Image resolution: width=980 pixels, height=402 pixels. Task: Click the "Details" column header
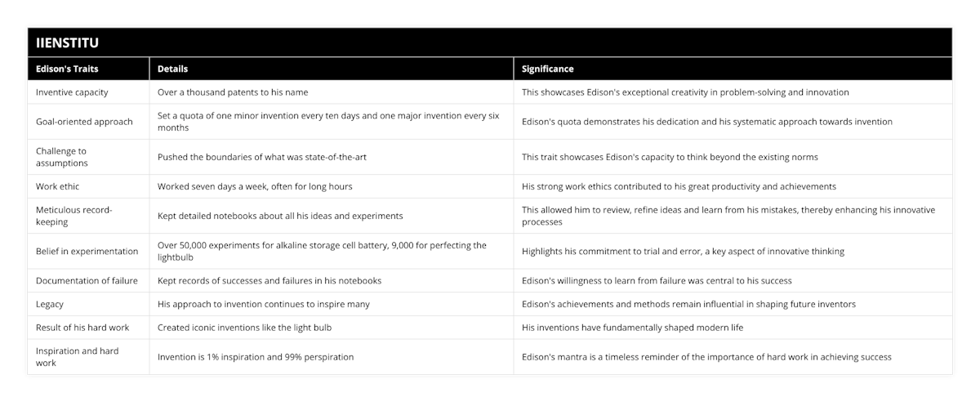[x=172, y=69]
